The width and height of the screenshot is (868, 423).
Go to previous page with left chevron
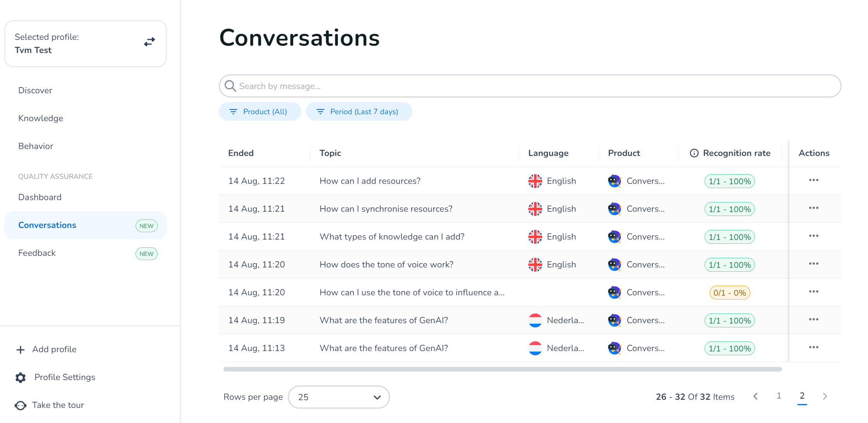pos(756,396)
